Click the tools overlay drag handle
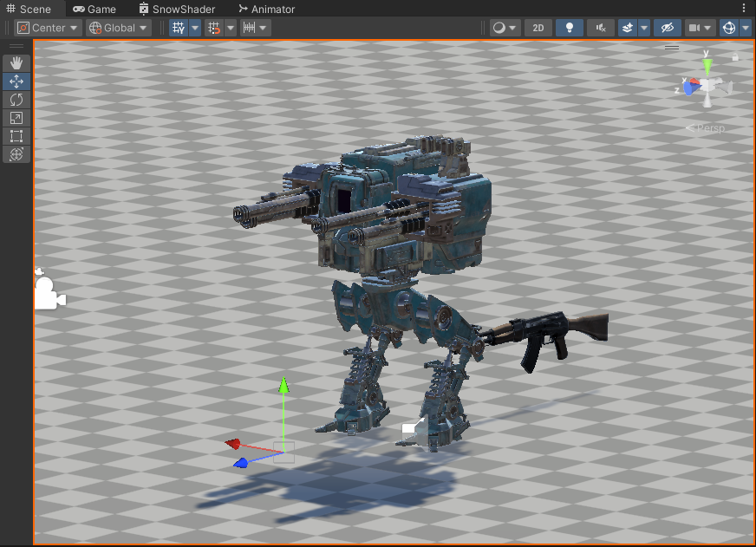 click(16, 46)
